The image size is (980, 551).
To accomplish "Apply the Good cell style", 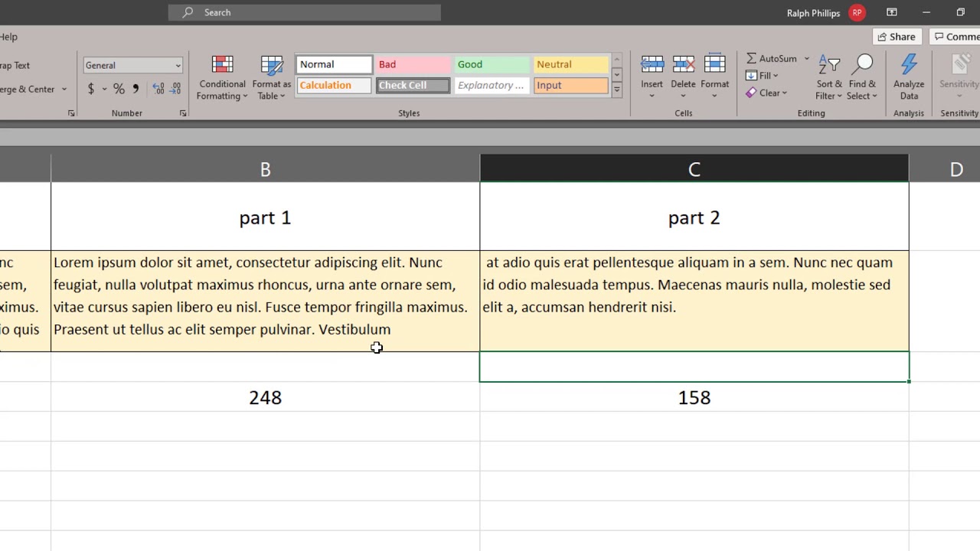I will pyautogui.click(x=492, y=64).
